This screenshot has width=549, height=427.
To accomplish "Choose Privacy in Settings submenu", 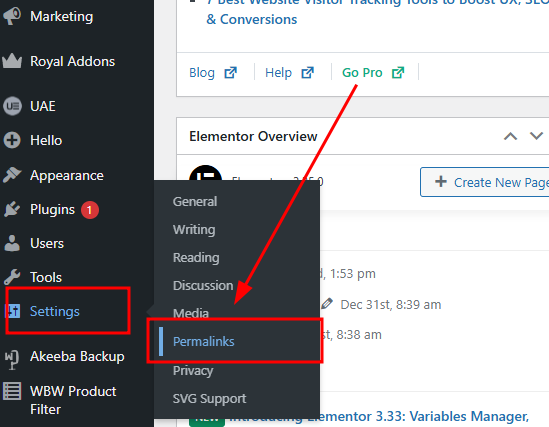I will point(193,370).
